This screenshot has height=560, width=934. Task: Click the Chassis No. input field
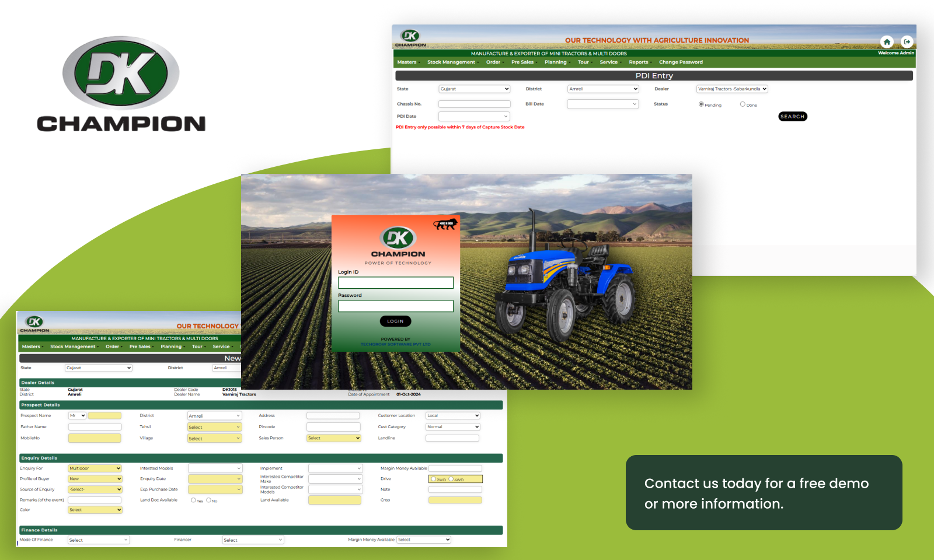tap(475, 104)
